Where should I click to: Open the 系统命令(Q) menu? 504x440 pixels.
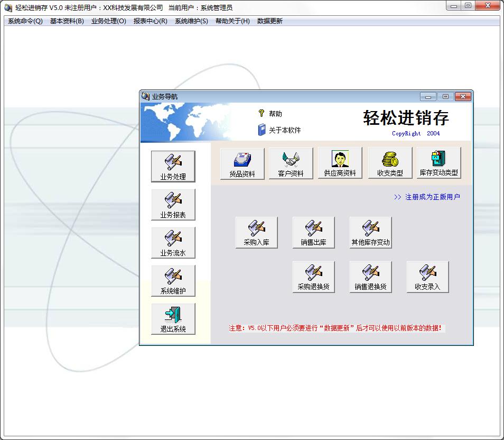point(25,21)
